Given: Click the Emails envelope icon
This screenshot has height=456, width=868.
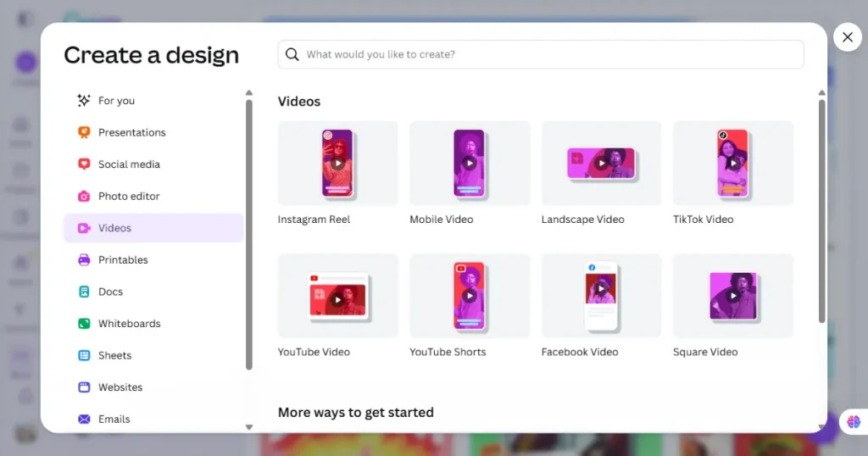Looking at the screenshot, I should point(84,419).
